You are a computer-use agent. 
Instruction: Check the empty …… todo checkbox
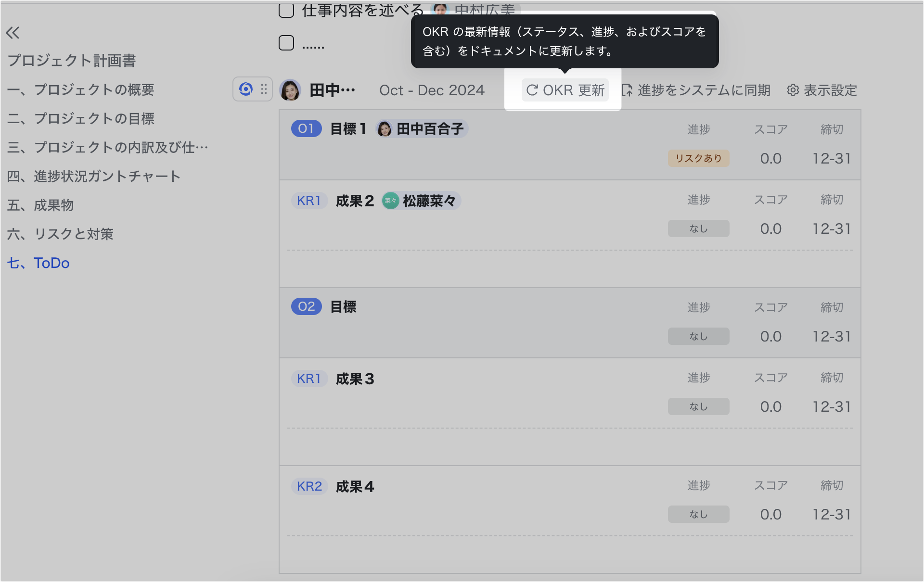point(286,43)
